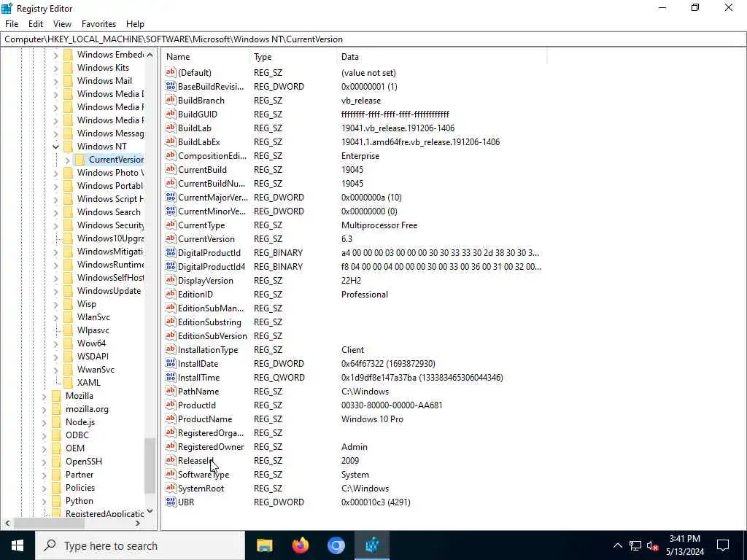Select the CurrentBuild value name
This screenshot has height=560, width=747.
pyautogui.click(x=202, y=169)
